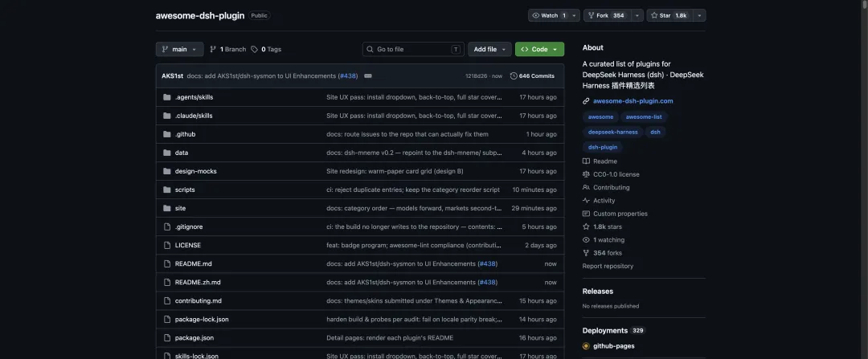Click the pulse icon beside Activity
The width and height of the screenshot is (868, 359).
tap(586, 201)
